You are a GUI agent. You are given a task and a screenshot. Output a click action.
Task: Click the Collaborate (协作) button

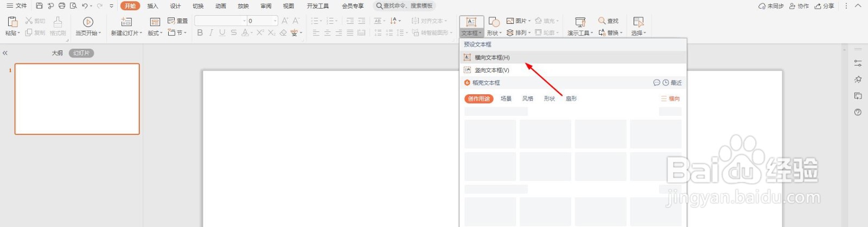tap(799, 6)
